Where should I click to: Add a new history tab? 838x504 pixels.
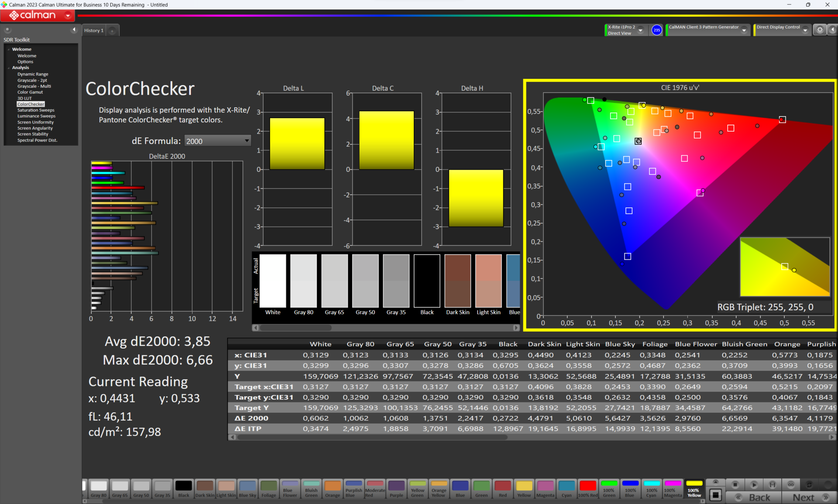pos(112,31)
